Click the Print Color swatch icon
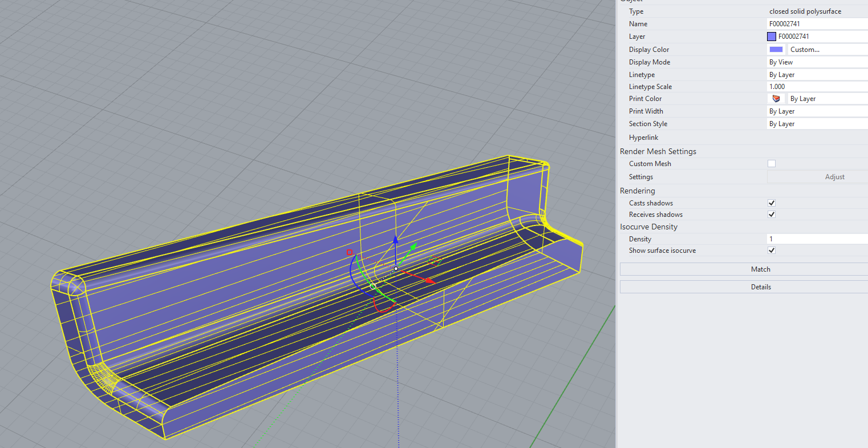 (776, 99)
